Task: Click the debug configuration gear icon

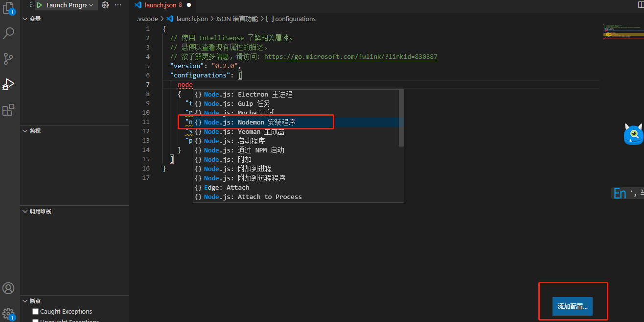Action: tap(105, 4)
